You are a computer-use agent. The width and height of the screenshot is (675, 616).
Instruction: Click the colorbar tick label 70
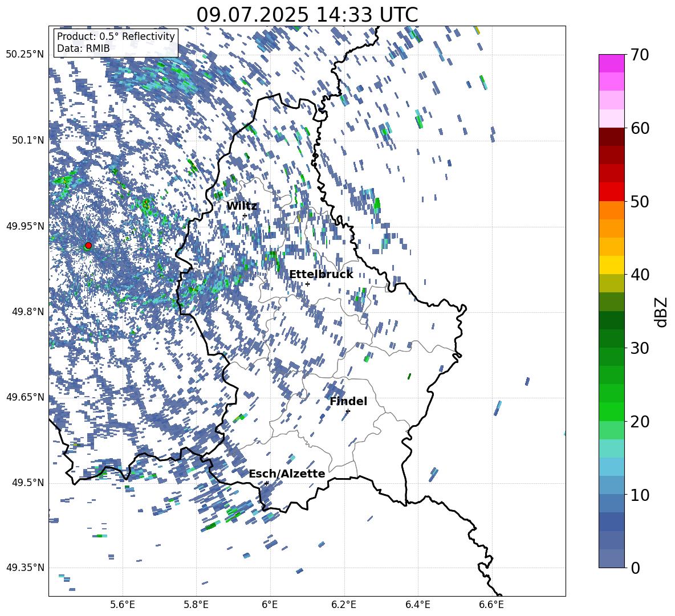point(640,55)
